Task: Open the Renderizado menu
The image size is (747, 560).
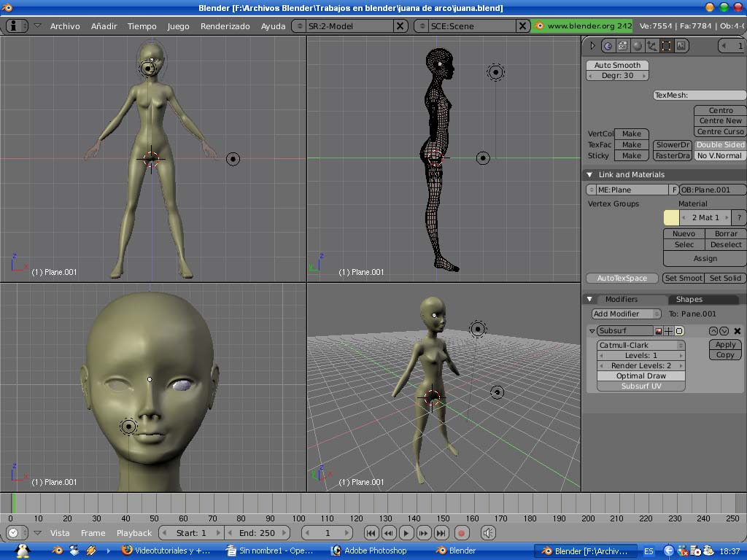Action: pos(225,26)
